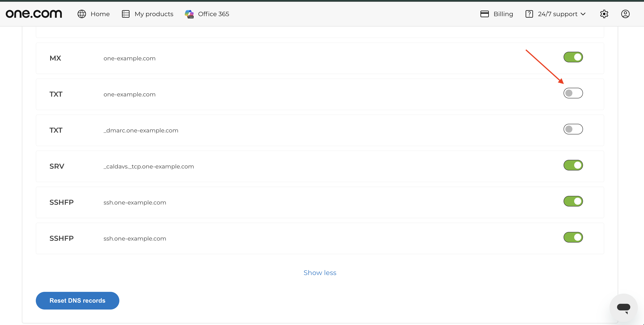This screenshot has height=325, width=644.
Task: Click the MX record type label
Action: [55, 58]
